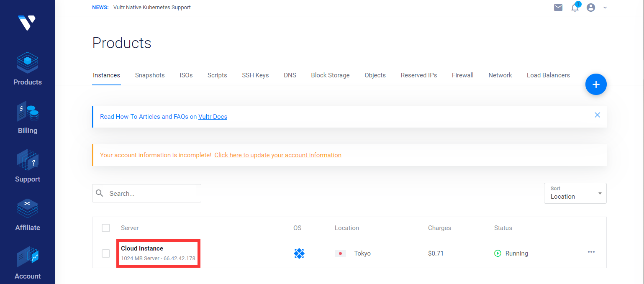Open the Billing sidebar section
Image resolution: width=644 pixels, height=284 pixels.
click(28, 117)
